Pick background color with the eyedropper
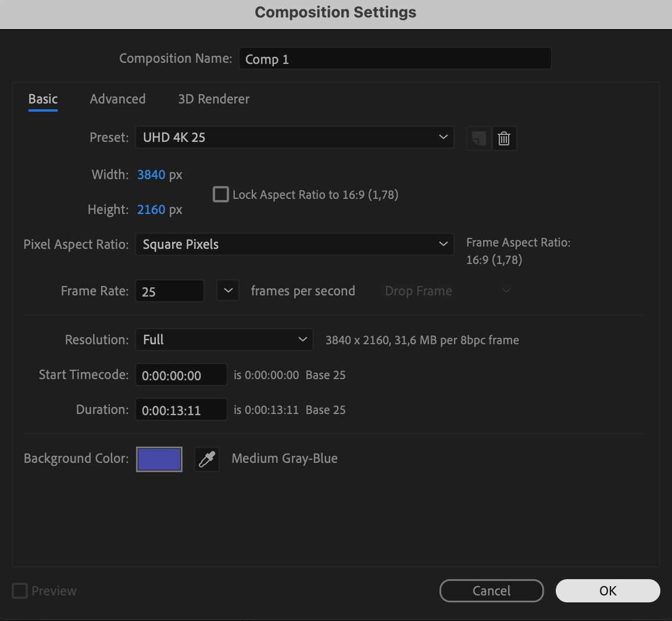 pos(207,459)
